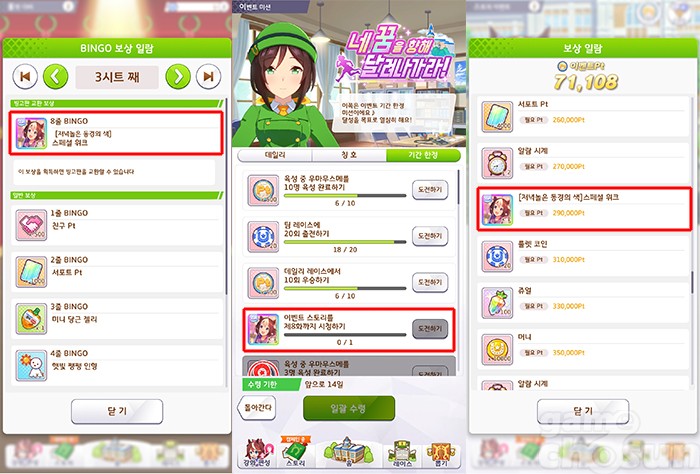
Task: Select the 알람 시계 270,000Pt reward row
Action: point(584,163)
